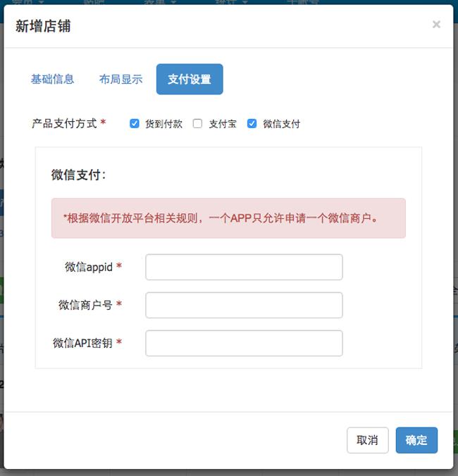Click the 支付宝 label text
The image size is (458, 476).
(223, 124)
